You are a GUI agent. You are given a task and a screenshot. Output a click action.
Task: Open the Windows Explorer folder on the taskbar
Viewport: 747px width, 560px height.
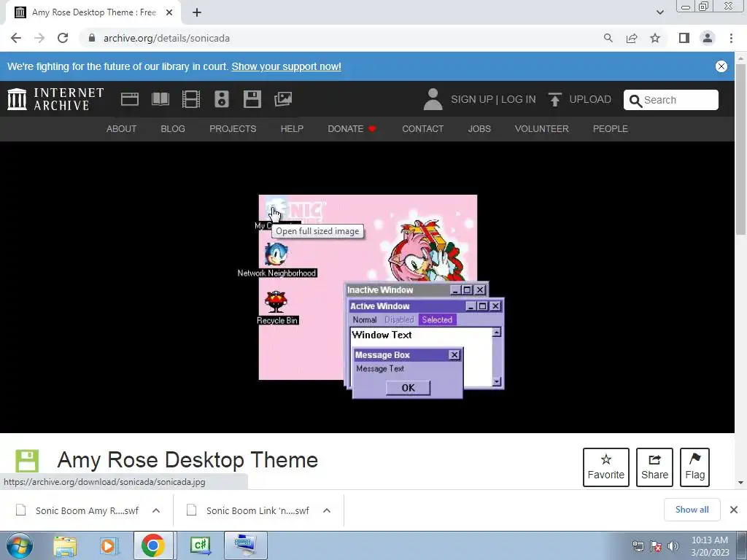point(65,545)
